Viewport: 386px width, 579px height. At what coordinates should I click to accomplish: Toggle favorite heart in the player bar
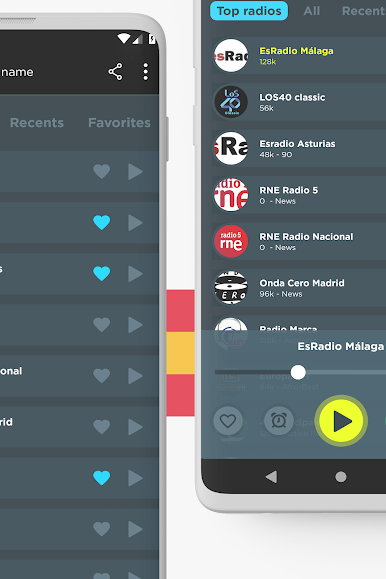click(x=228, y=420)
